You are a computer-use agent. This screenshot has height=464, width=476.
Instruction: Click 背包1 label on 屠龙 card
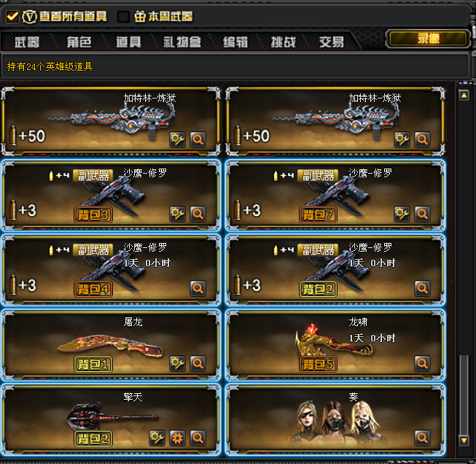(x=93, y=364)
